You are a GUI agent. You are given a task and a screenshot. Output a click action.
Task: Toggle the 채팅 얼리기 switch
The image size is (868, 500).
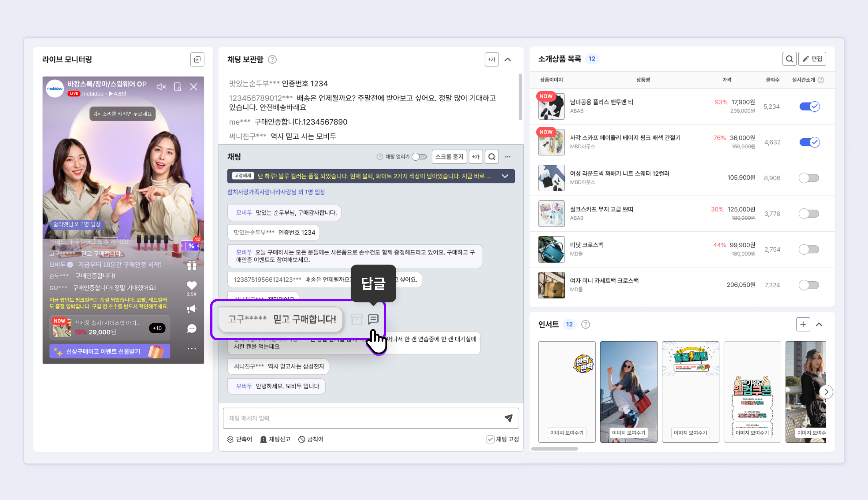coord(419,157)
